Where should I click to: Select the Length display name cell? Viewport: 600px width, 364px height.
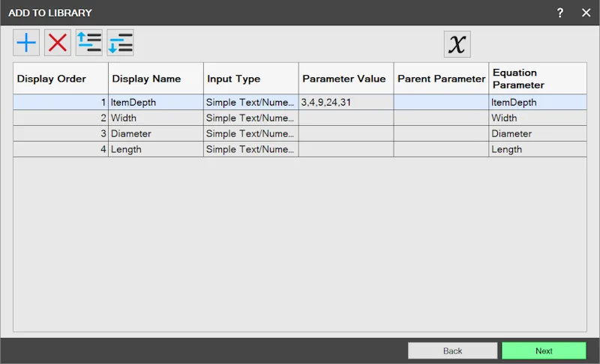click(x=156, y=149)
